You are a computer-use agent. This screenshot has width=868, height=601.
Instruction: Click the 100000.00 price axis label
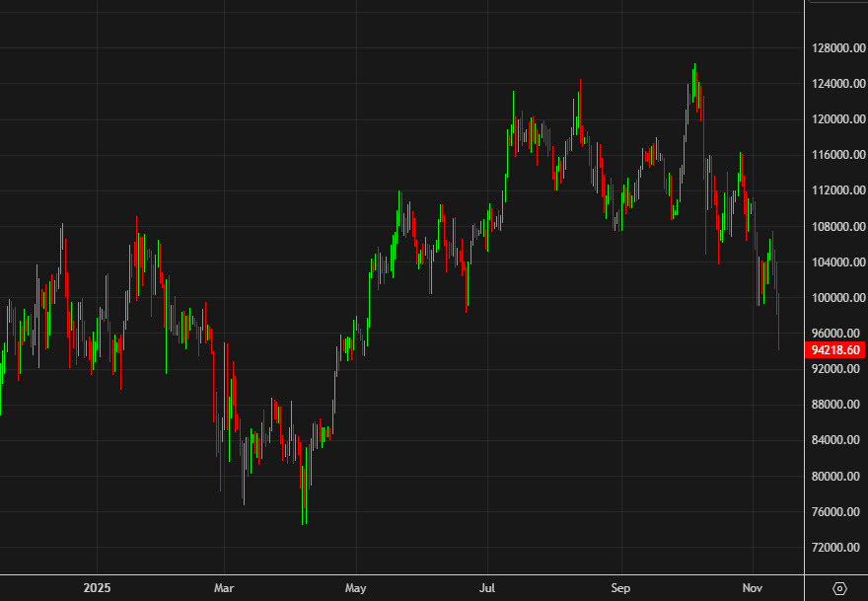[834, 298]
